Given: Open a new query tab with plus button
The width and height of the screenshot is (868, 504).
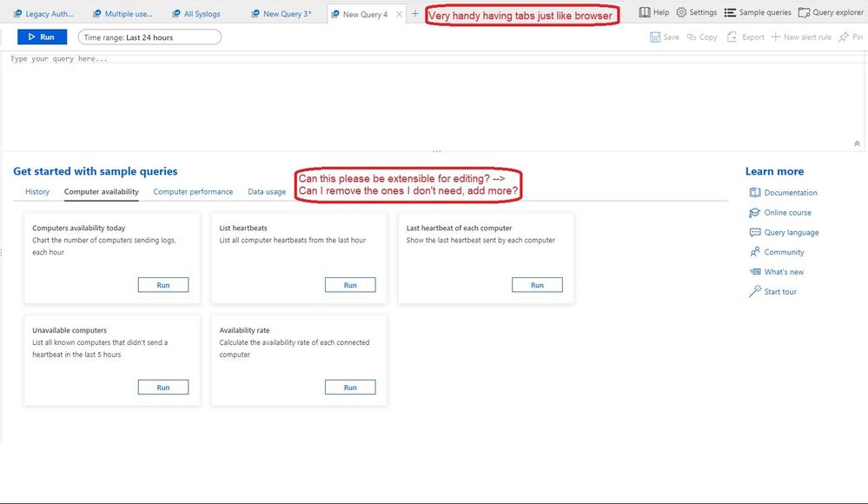Looking at the screenshot, I should coord(414,13).
